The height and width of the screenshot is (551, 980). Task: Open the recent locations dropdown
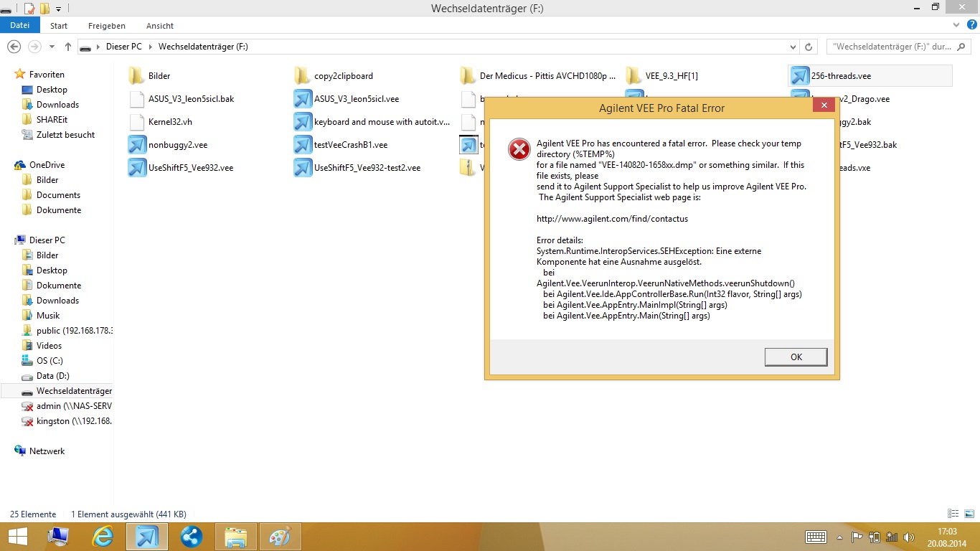click(52, 47)
